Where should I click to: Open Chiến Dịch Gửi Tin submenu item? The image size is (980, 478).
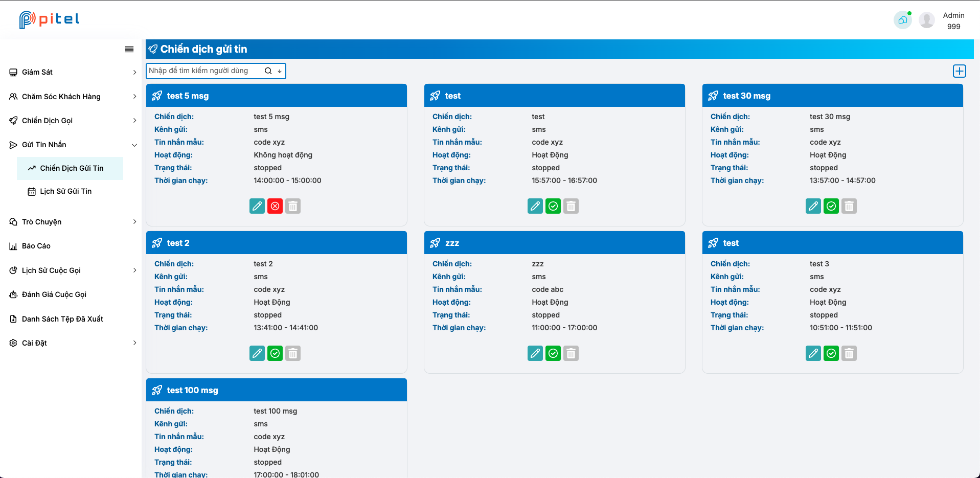(70, 168)
